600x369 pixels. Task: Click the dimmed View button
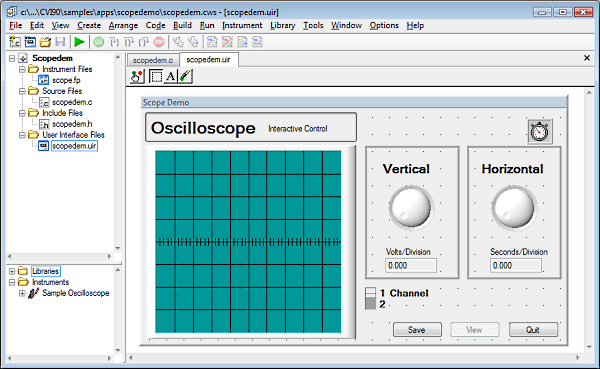click(474, 330)
